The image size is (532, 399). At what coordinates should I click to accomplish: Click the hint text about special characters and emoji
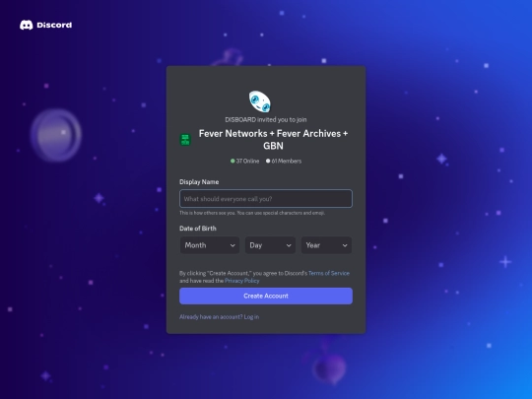click(x=252, y=213)
